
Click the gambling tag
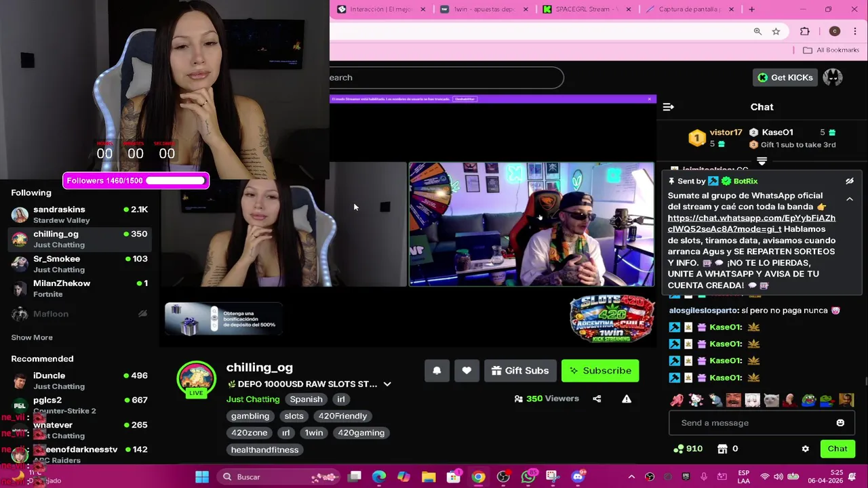click(x=250, y=416)
